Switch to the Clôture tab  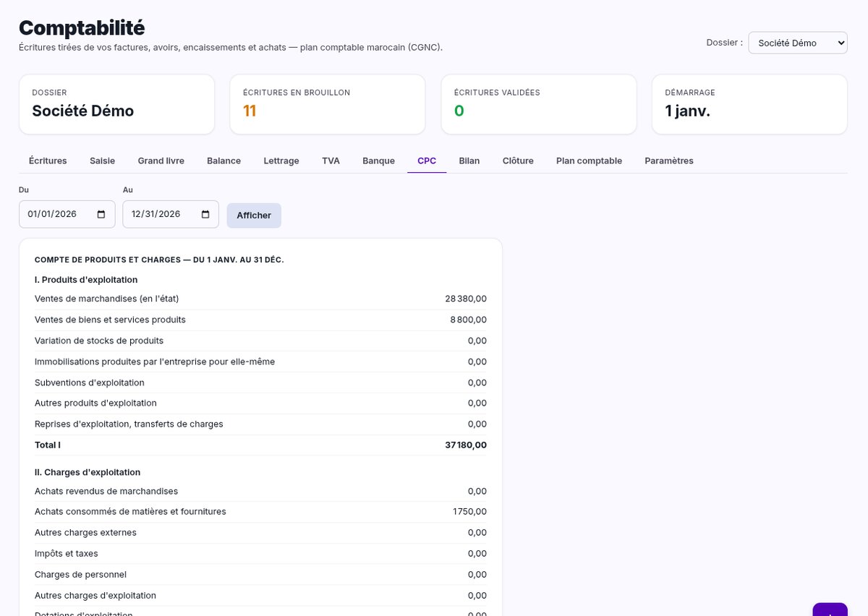click(518, 161)
